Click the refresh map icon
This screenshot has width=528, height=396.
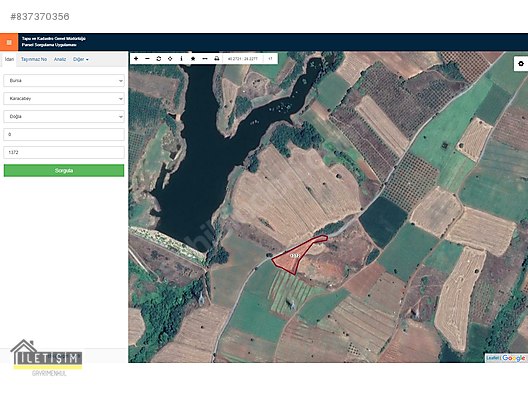pyautogui.click(x=159, y=59)
